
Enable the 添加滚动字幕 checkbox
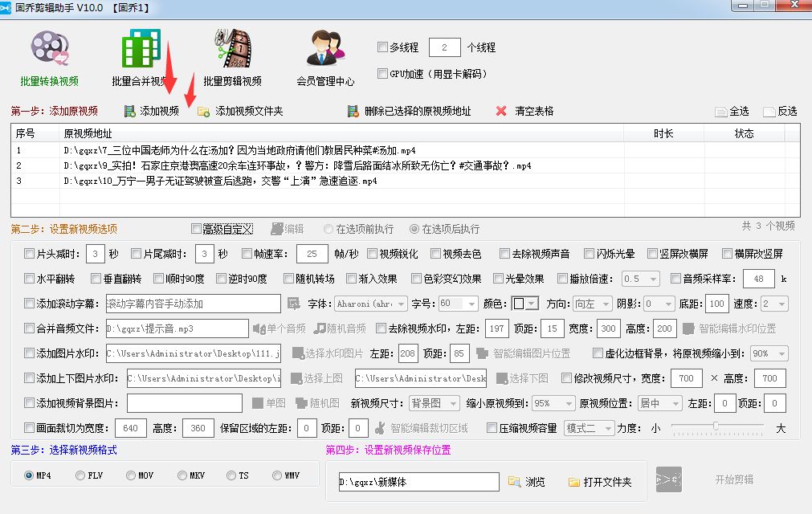(x=30, y=304)
